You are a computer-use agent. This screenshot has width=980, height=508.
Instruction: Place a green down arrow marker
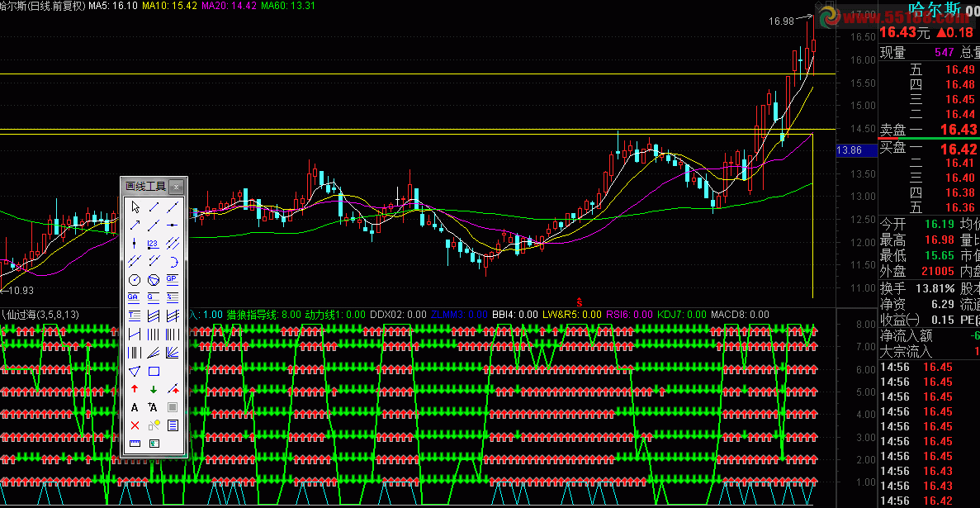coord(153,389)
